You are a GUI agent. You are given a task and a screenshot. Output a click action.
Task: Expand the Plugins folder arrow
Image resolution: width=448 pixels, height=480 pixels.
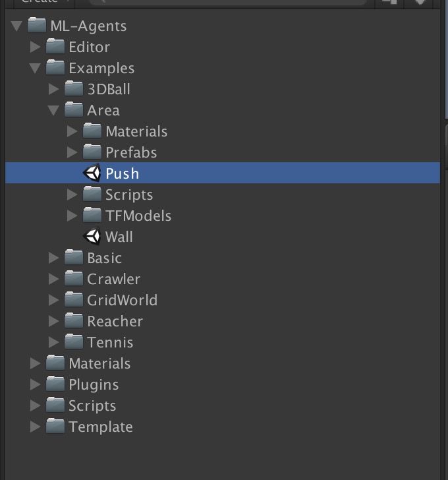coord(36,385)
